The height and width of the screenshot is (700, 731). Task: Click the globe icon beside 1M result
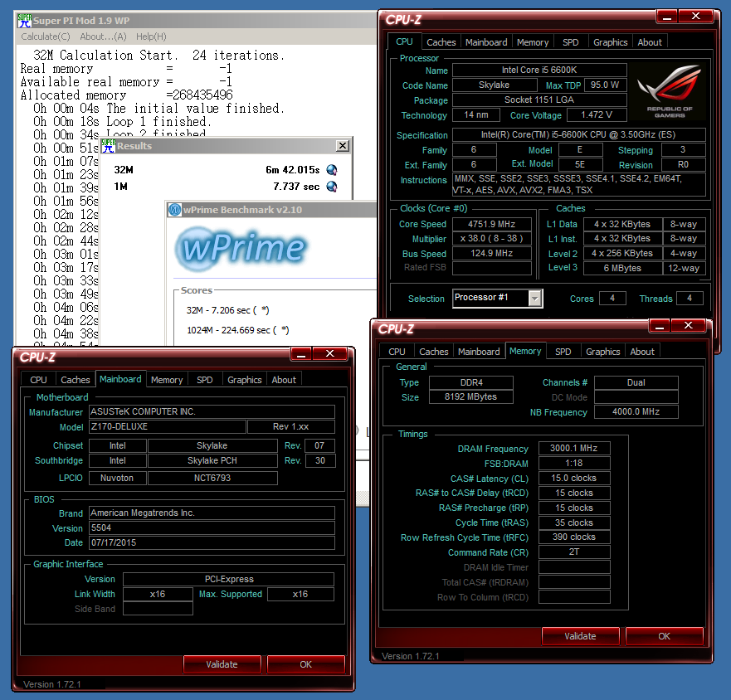(332, 187)
